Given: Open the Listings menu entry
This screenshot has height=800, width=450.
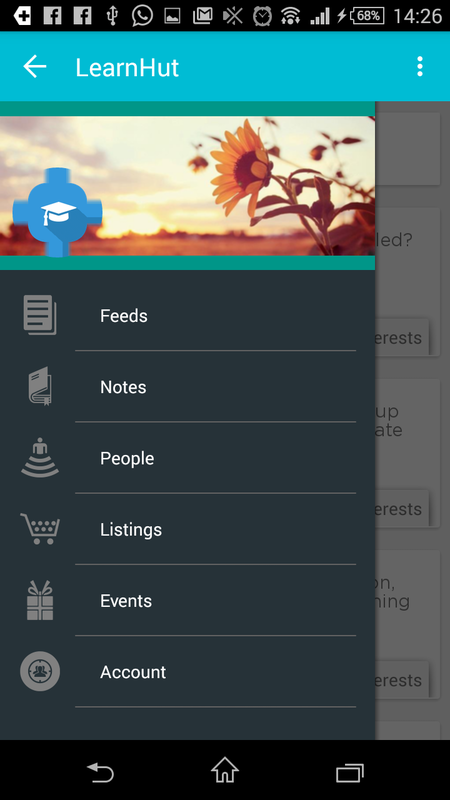Looking at the screenshot, I should click(187, 530).
